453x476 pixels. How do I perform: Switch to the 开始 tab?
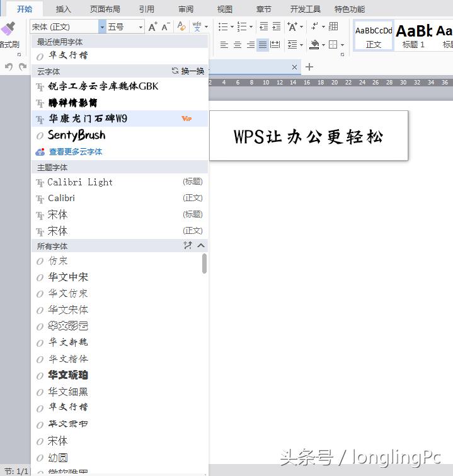(25, 9)
